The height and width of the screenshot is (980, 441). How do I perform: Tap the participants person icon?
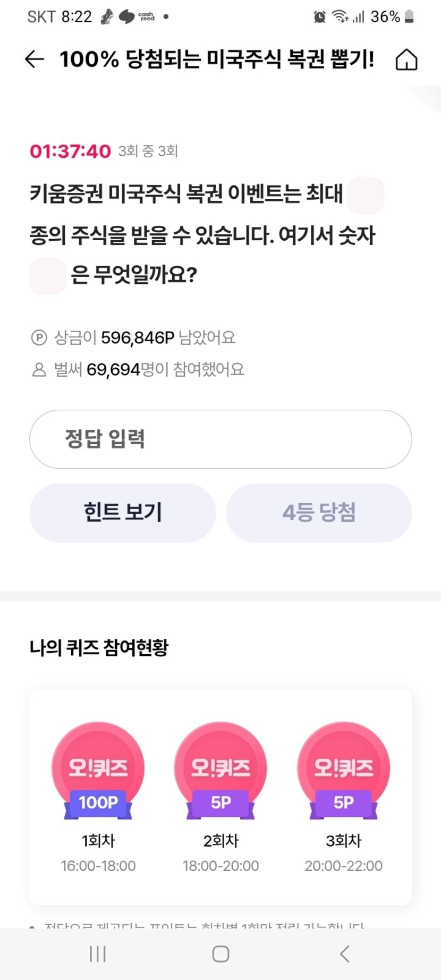(x=39, y=369)
